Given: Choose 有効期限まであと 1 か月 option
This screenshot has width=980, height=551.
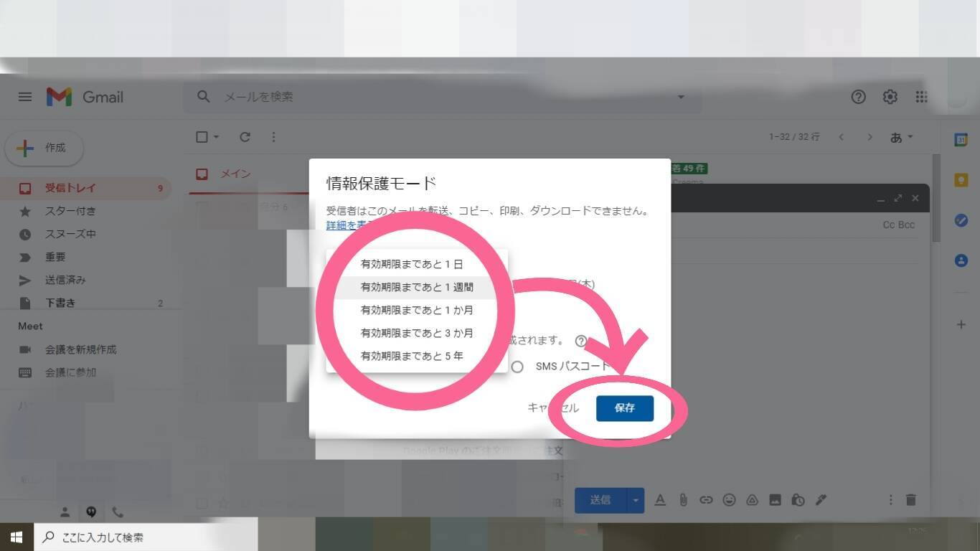Looking at the screenshot, I should click(x=417, y=310).
